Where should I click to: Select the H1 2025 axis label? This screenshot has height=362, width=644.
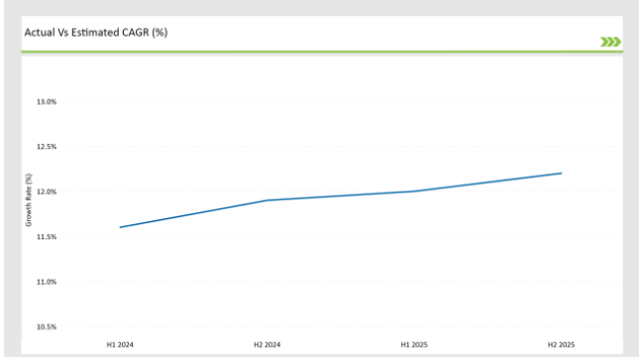click(x=414, y=345)
